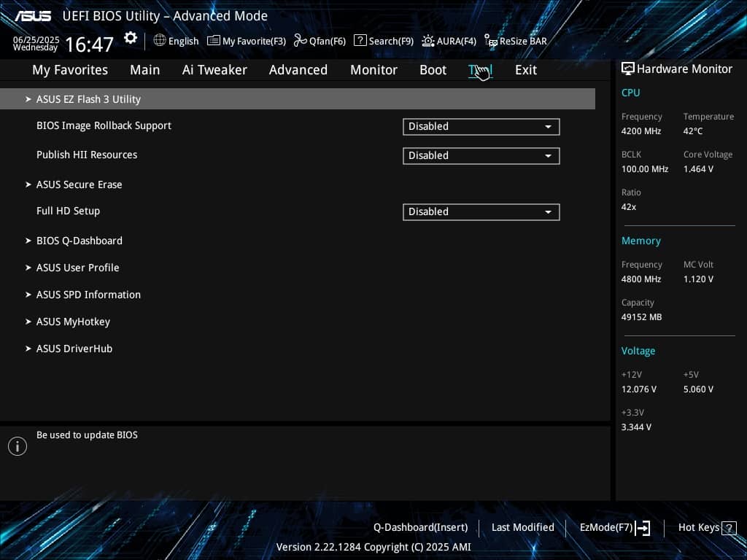Image resolution: width=747 pixels, height=560 pixels.
Task: Open the Monitor tab
Action: click(x=373, y=70)
